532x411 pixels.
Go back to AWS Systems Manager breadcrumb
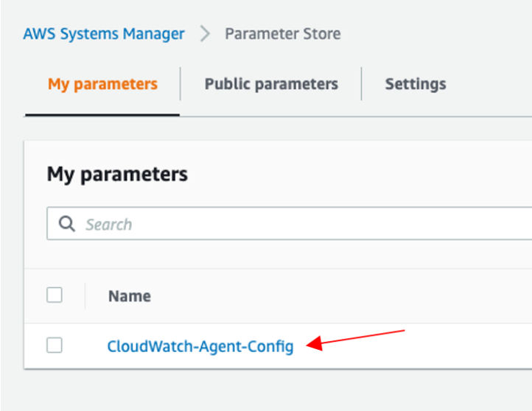(104, 34)
